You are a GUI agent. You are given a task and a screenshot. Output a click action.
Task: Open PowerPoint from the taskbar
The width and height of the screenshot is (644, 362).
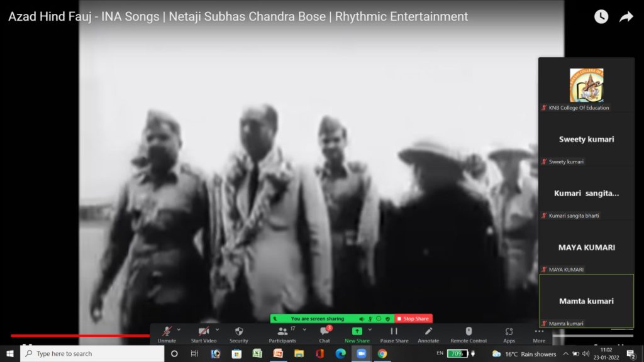[x=278, y=353]
